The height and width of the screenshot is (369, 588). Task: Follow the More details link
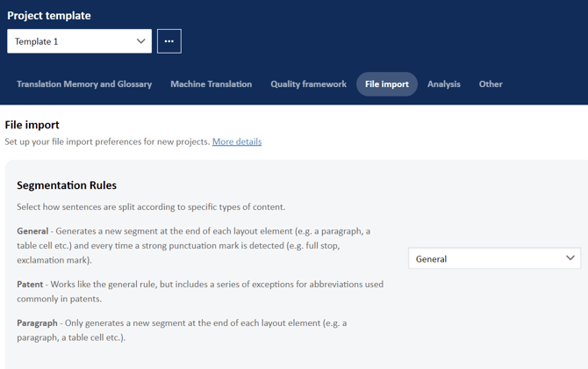(x=237, y=141)
